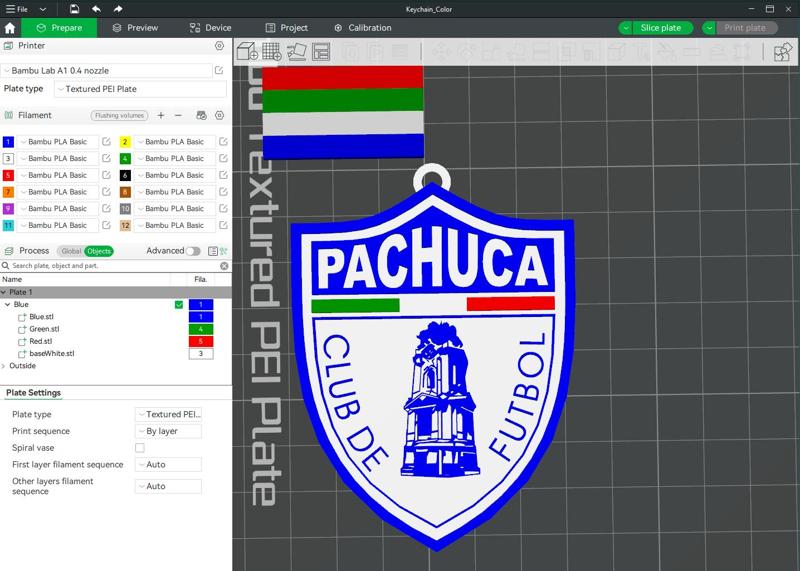This screenshot has width=800, height=571.
Task: Open the Device tab
Action: click(210, 28)
